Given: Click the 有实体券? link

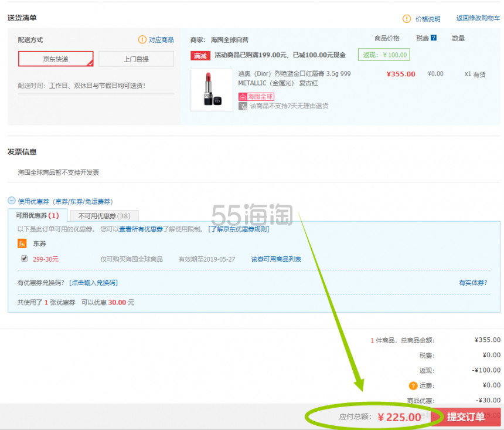Looking at the screenshot, I should pyautogui.click(x=473, y=283).
